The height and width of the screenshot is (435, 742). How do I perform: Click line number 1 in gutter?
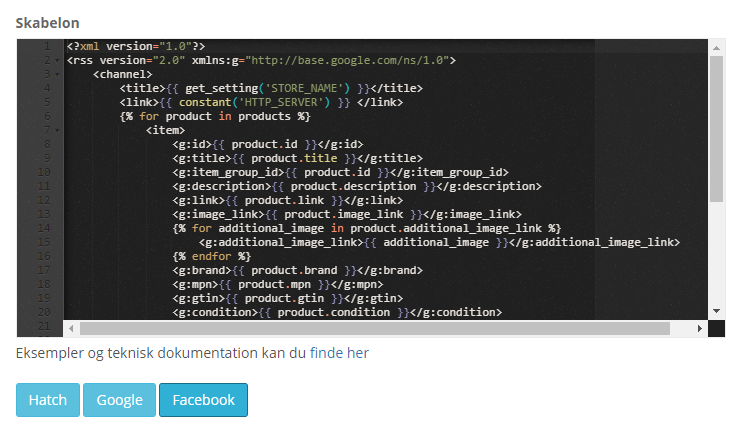point(47,46)
